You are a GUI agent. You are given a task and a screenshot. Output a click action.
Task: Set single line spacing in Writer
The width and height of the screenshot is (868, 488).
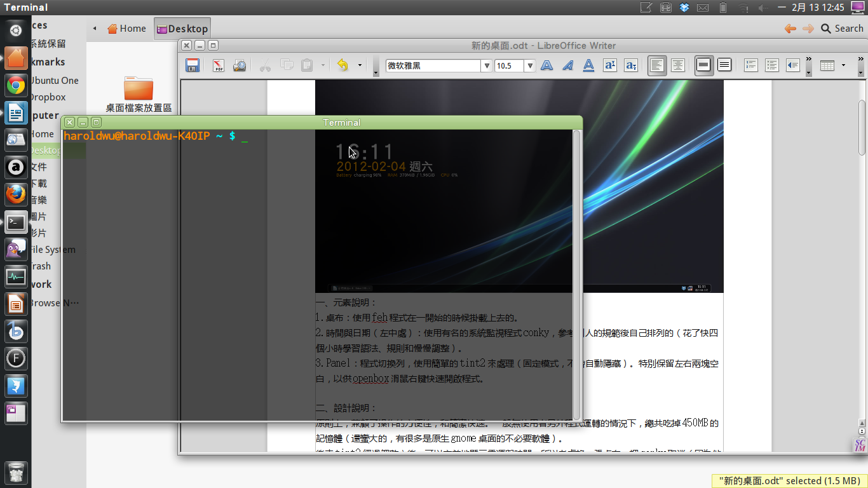click(x=703, y=65)
